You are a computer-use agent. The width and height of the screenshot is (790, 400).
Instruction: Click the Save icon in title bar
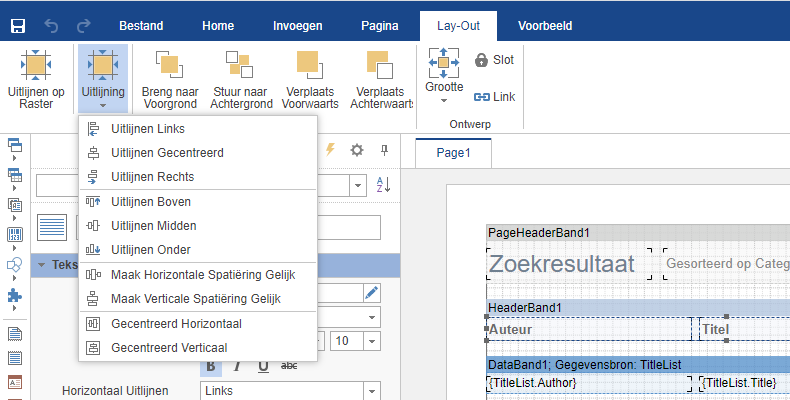click(x=18, y=24)
